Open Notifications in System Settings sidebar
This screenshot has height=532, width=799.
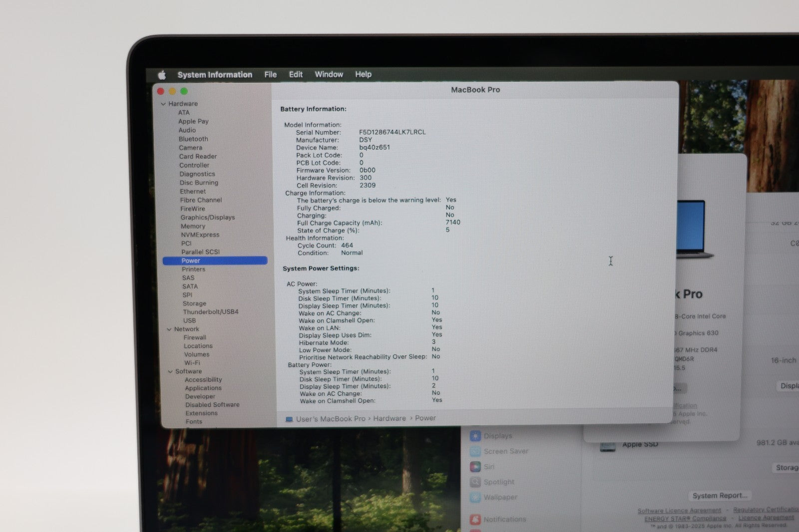pos(498,520)
